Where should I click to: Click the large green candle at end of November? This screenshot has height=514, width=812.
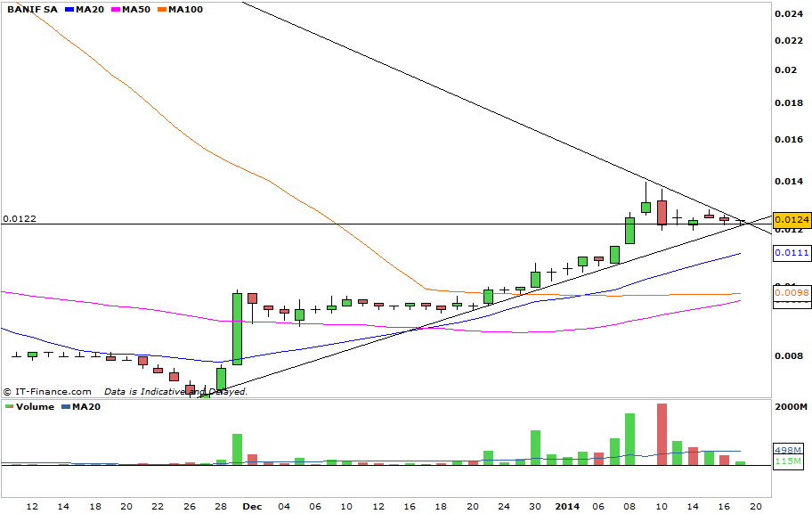tap(237, 329)
